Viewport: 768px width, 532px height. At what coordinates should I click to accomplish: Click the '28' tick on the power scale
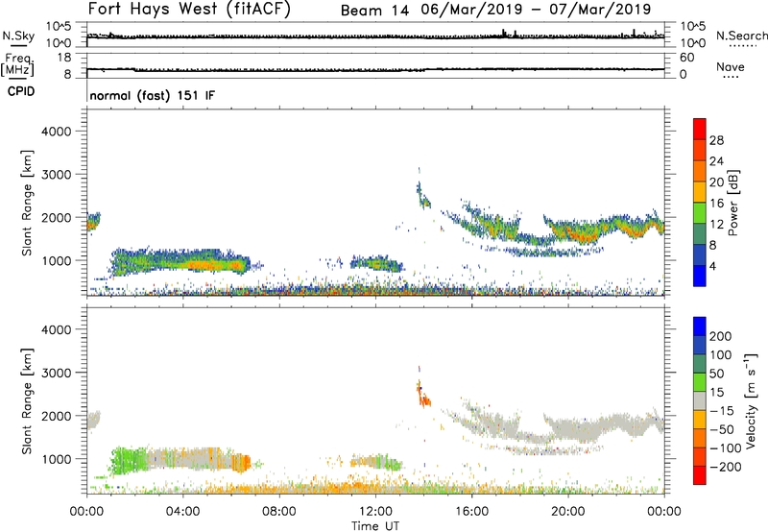pos(716,140)
